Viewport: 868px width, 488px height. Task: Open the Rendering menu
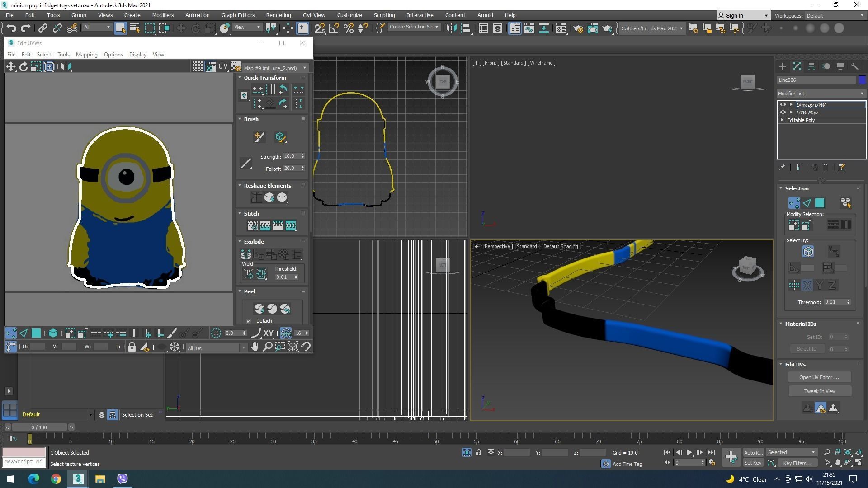tap(278, 15)
